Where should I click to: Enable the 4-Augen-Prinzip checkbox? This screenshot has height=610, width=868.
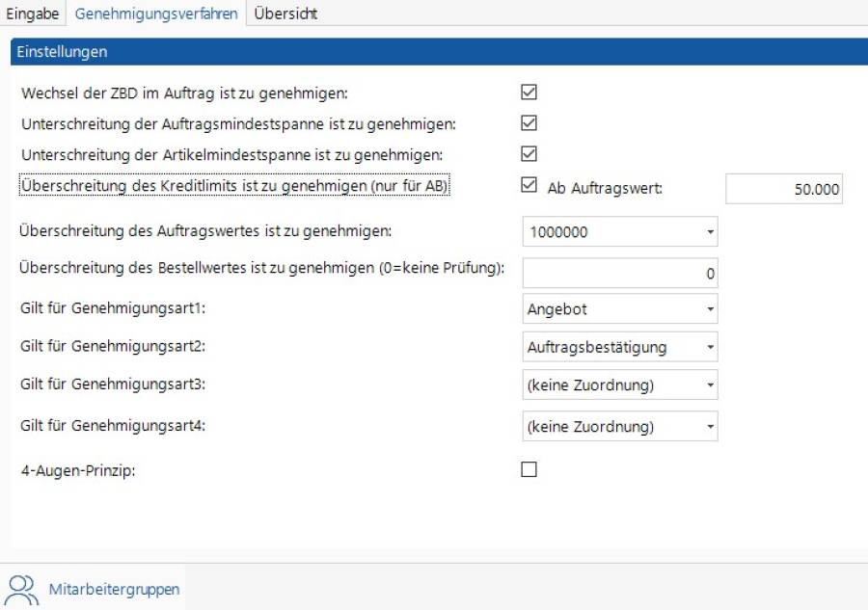tap(529, 470)
